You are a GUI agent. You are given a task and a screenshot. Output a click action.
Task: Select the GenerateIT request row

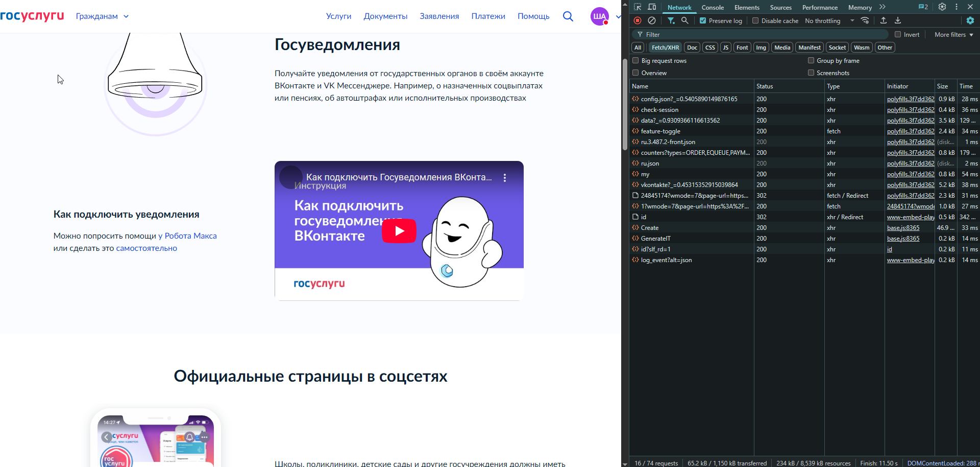click(804, 239)
